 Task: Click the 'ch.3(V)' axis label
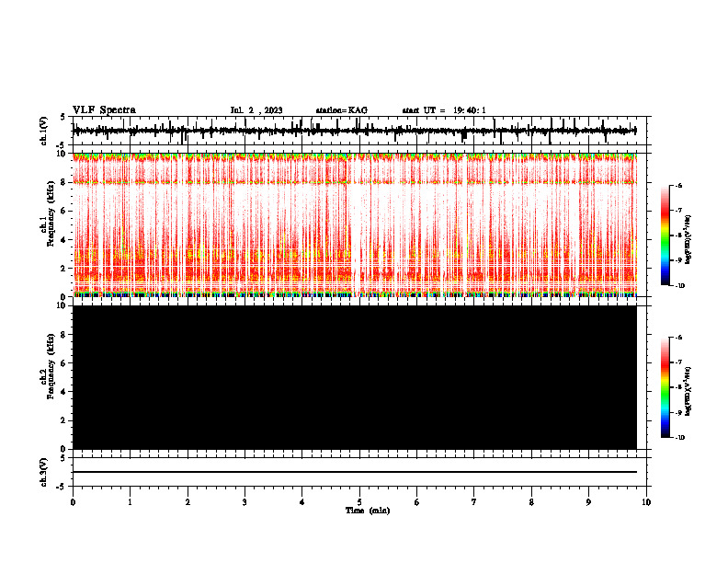tap(44, 472)
